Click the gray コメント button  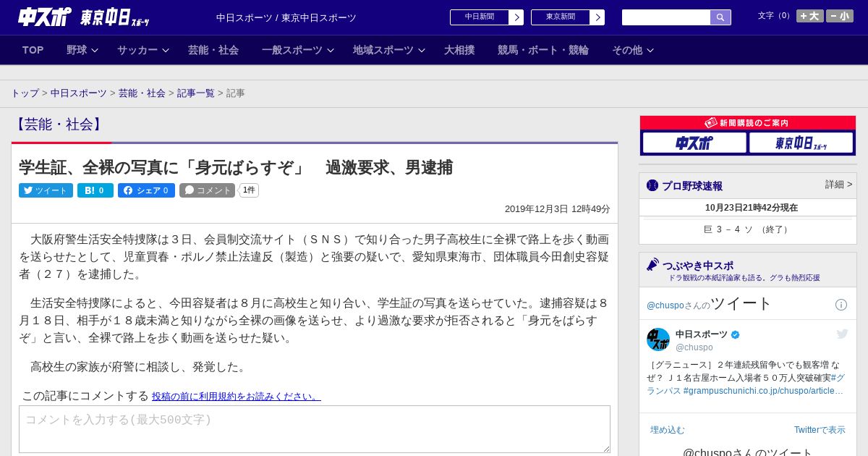pyautogui.click(x=208, y=190)
